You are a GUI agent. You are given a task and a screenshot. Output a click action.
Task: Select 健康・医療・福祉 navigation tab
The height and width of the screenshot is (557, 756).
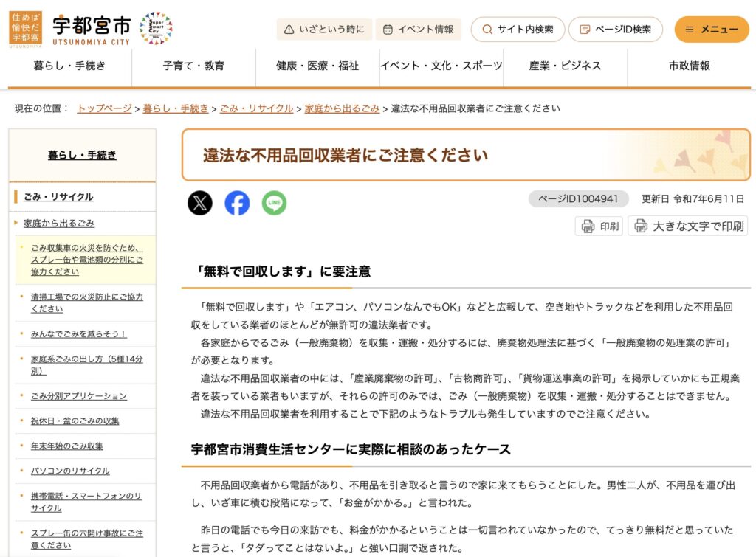317,66
